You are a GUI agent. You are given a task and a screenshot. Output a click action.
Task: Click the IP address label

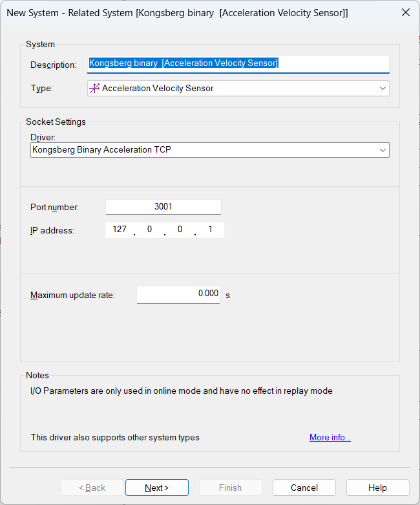[x=52, y=230]
